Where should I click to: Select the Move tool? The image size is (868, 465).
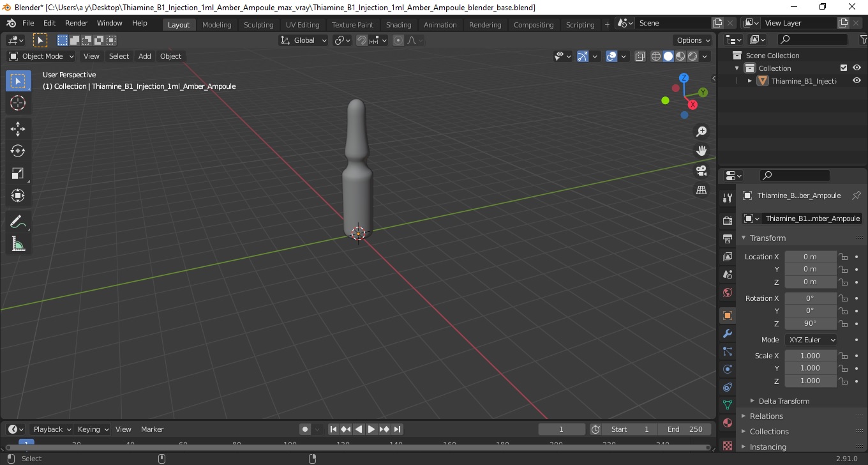coord(18,129)
